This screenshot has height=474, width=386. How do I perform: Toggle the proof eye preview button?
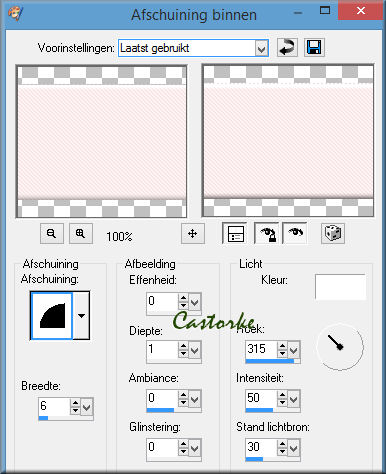pyautogui.click(x=295, y=233)
